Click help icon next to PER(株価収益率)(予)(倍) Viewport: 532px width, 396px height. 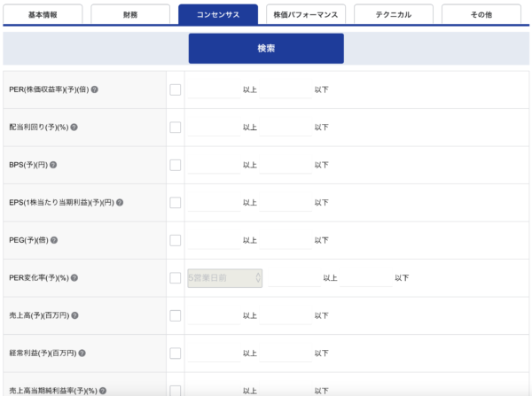pyautogui.click(x=95, y=89)
